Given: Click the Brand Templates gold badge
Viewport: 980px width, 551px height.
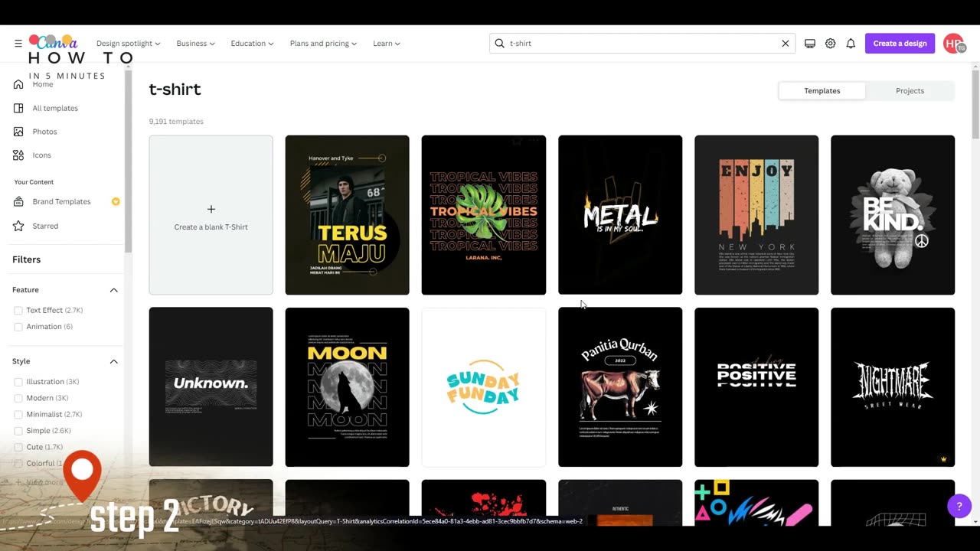Looking at the screenshot, I should pos(116,201).
